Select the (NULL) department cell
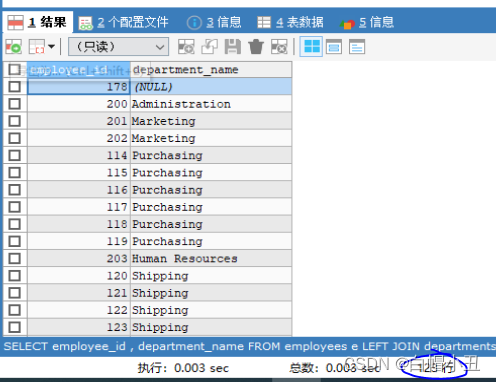 tap(211, 87)
